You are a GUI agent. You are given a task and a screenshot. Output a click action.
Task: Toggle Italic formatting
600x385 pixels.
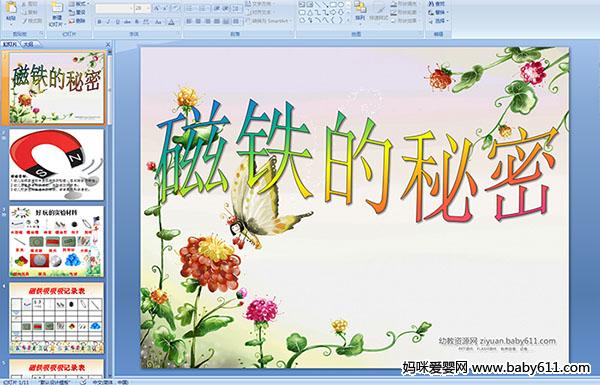point(108,22)
